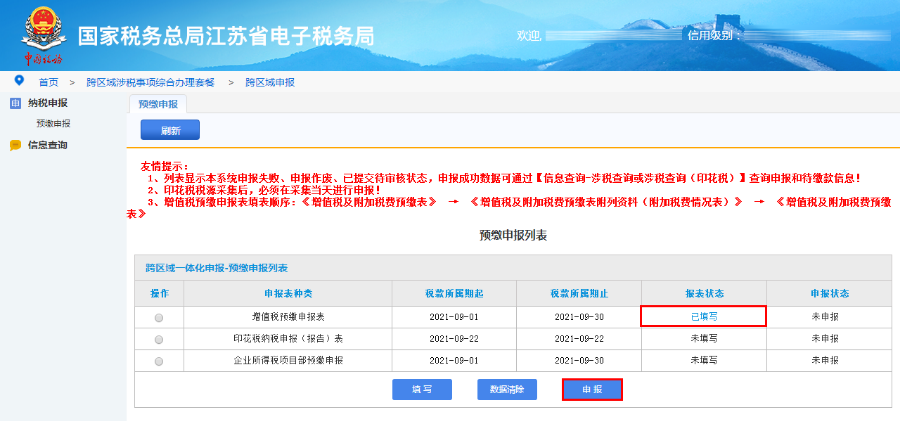Click the 操作 column header
The width and height of the screenshot is (900, 421).
tap(159, 293)
